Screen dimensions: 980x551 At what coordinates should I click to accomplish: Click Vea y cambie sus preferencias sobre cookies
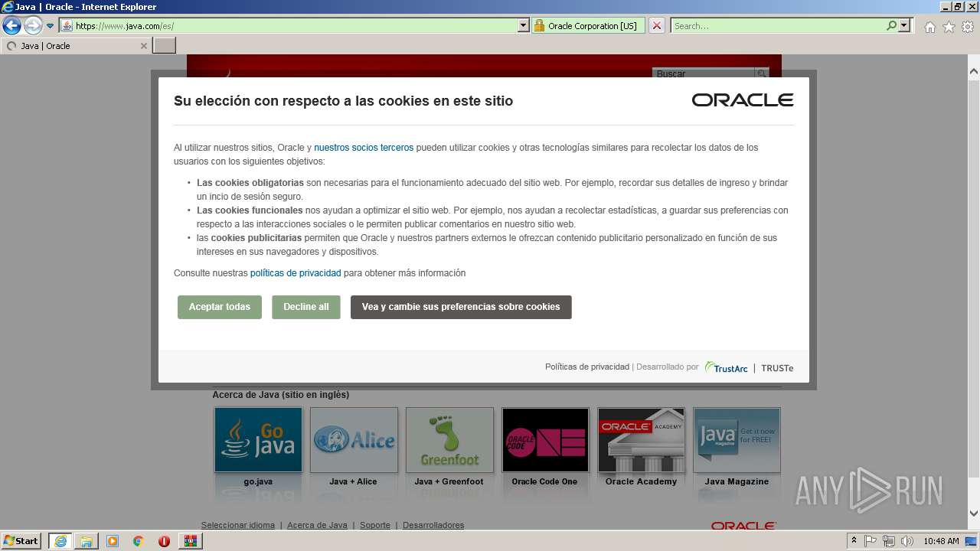click(461, 307)
